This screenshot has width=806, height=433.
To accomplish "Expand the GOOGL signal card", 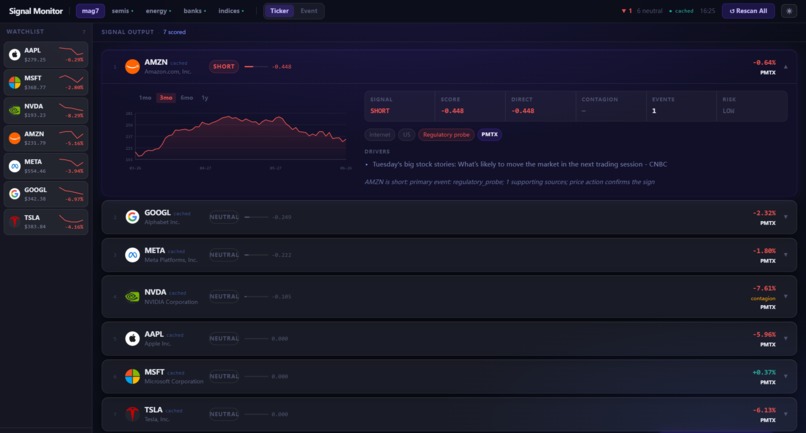I will point(785,217).
